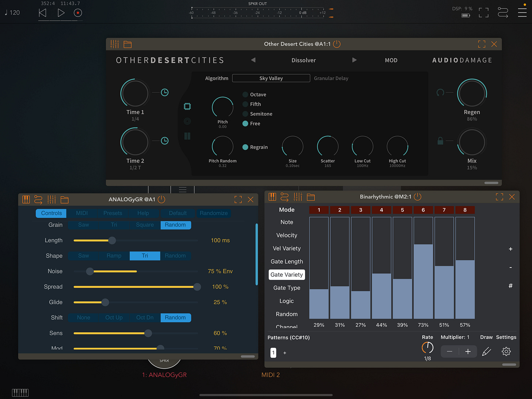This screenshot has height=399, width=532.
Task: Choose Octave pitch mode
Action: click(x=254, y=95)
